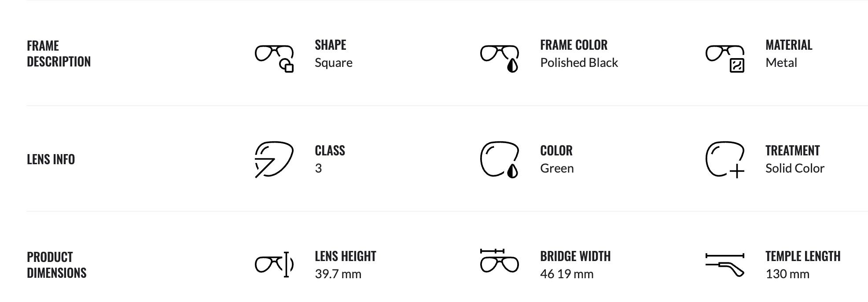This screenshot has width=868, height=302.
Task: Click the 39.7 mm lens height value
Action: pyautogui.click(x=338, y=274)
